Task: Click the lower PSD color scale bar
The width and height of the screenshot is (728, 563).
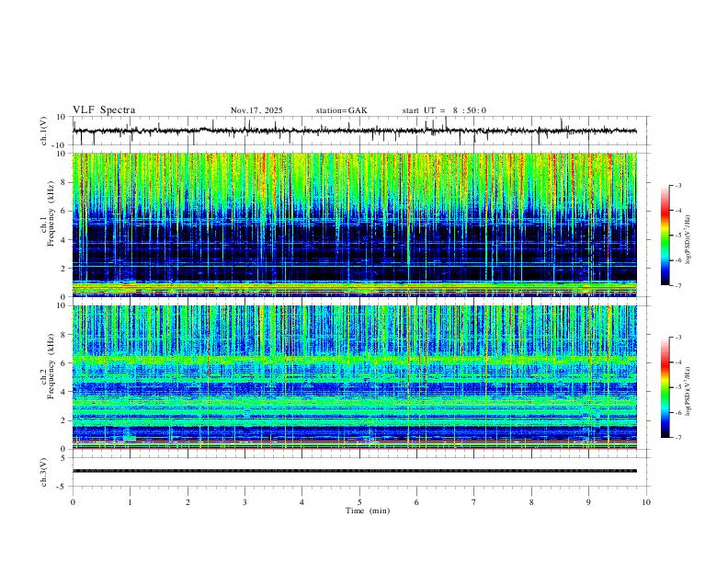Action: (x=665, y=387)
